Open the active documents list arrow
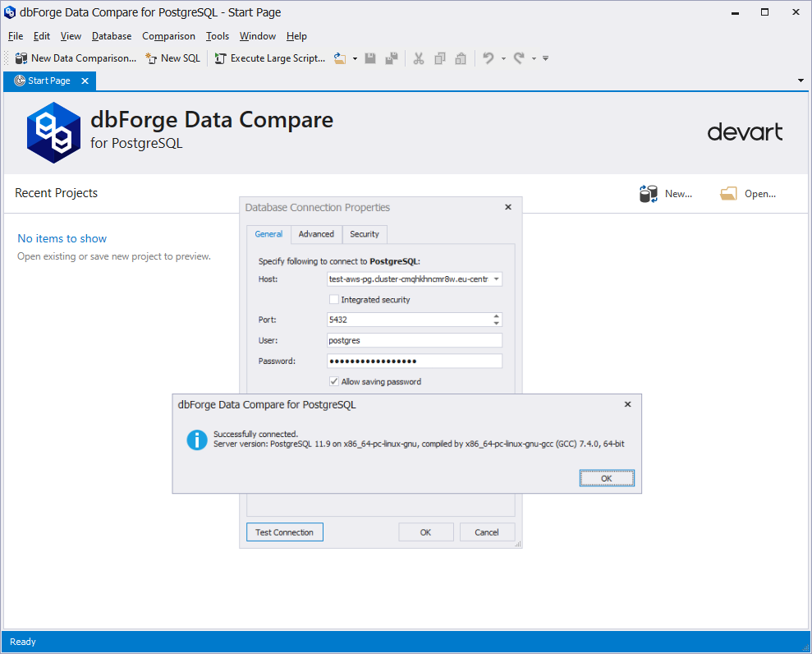 click(801, 81)
